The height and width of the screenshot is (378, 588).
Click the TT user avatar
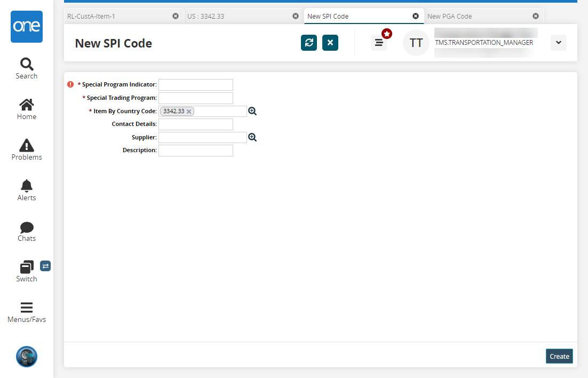point(416,43)
